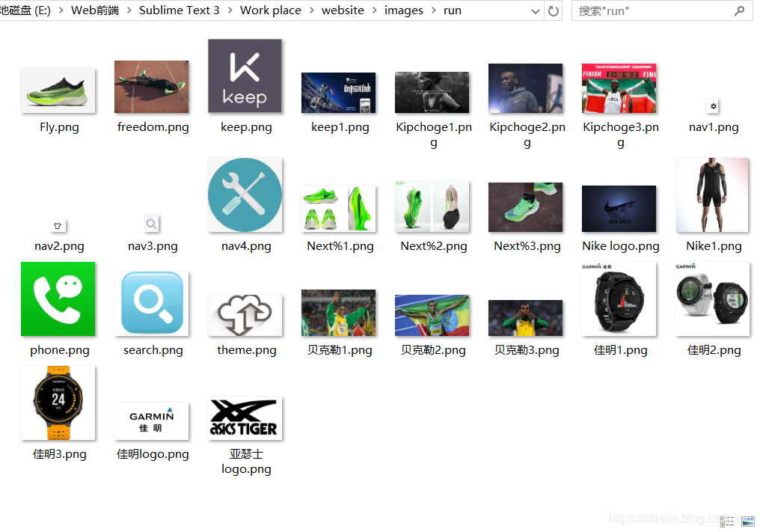Select the Nike1.png athlete image
The image size is (760, 532).
[712, 195]
